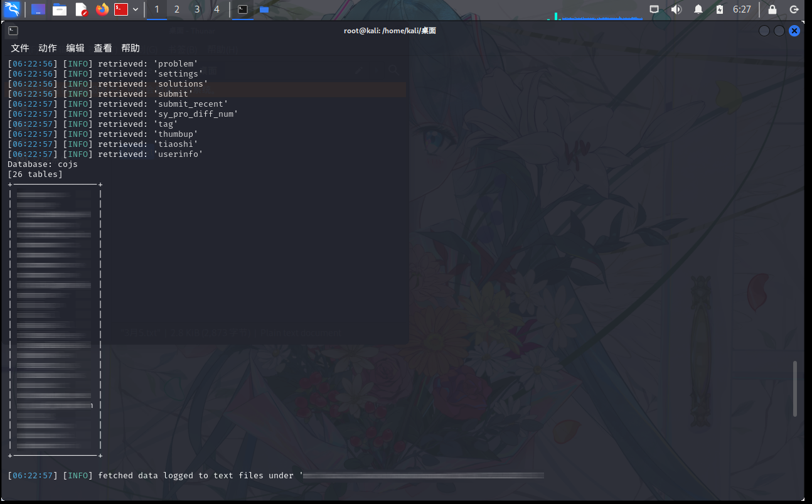Viewport: 812px width, 504px height.
Task: Click the 'thumbup' retrieved line
Action: point(103,134)
